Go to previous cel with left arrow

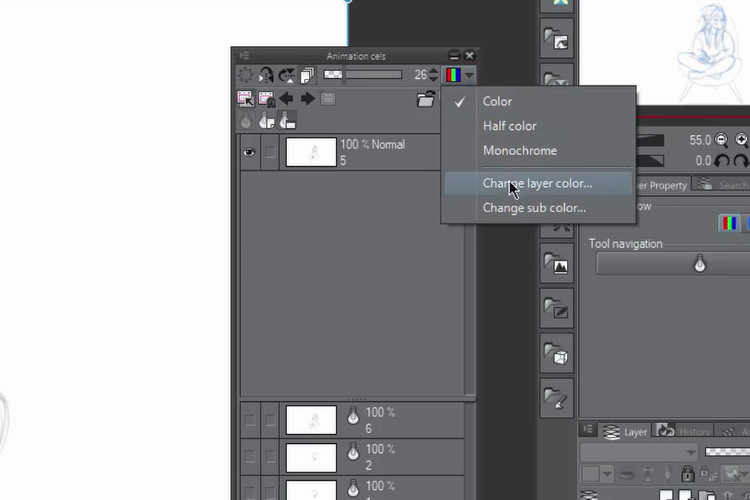[x=287, y=99]
